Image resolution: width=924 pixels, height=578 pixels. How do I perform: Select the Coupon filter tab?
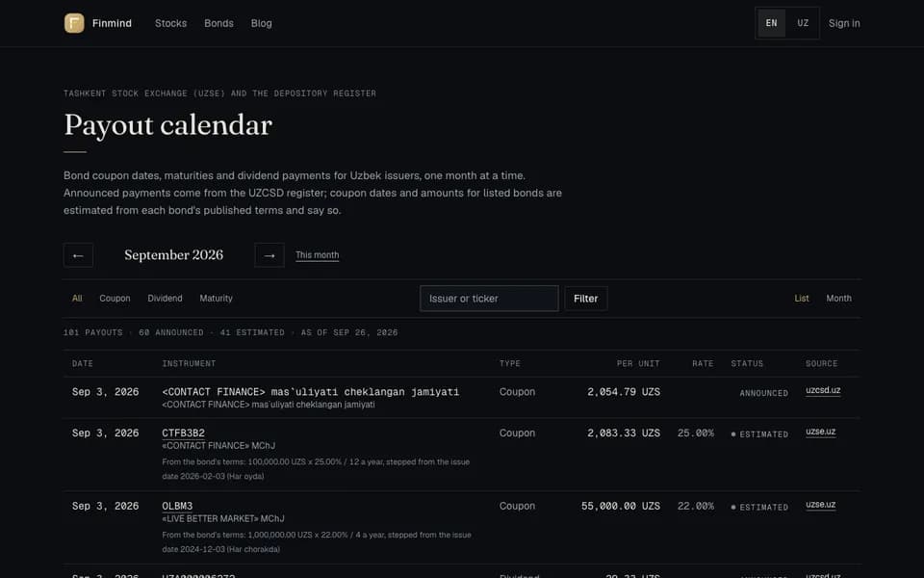pyautogui.click(x=115, y=299)
